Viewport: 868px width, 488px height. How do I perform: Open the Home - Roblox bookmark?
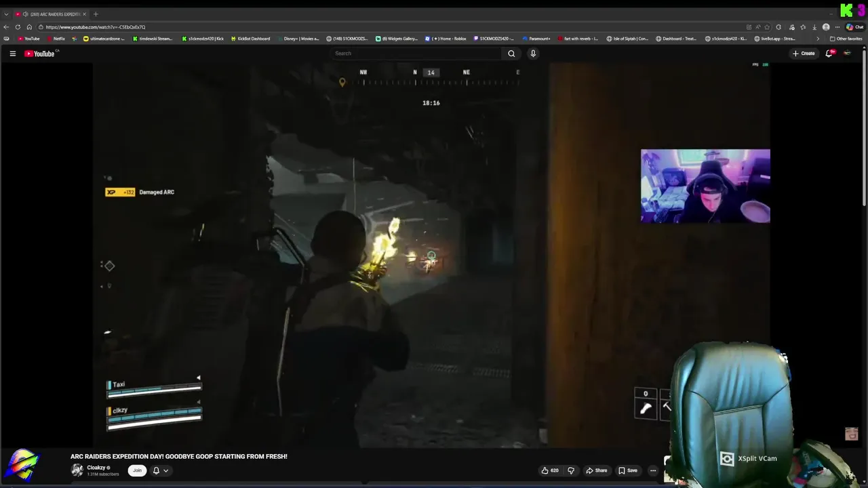(x=446, y=39)
